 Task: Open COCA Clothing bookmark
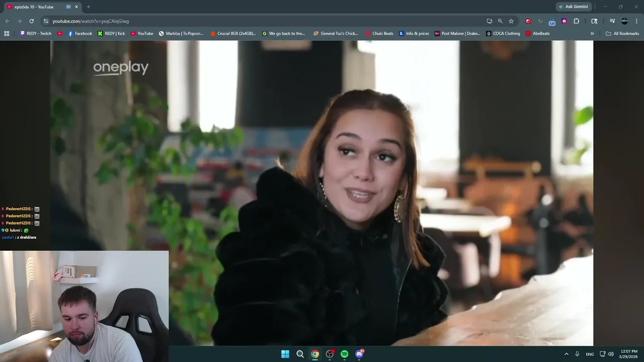coord(503,34)
